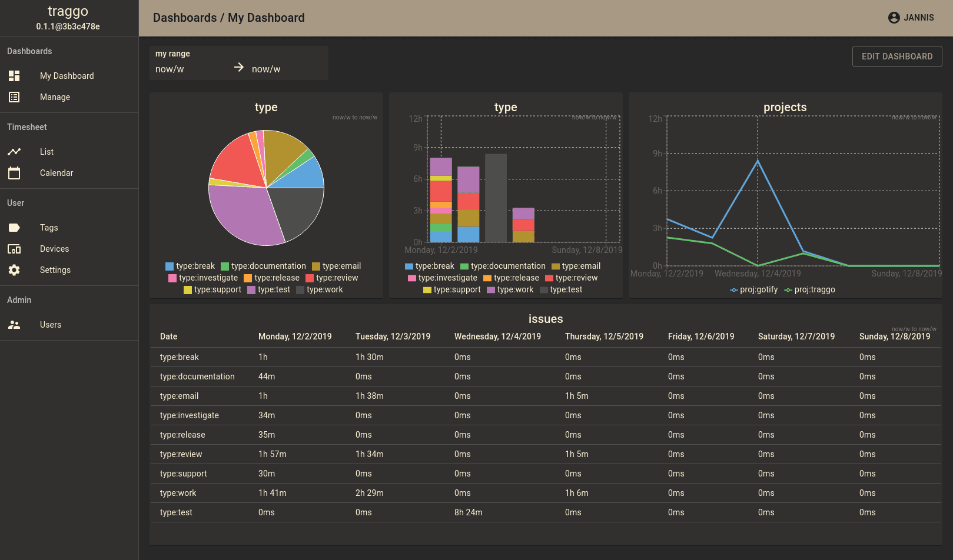Click the EDIT DASHBOARD button

pyautogui.click(x=897, y=56)
